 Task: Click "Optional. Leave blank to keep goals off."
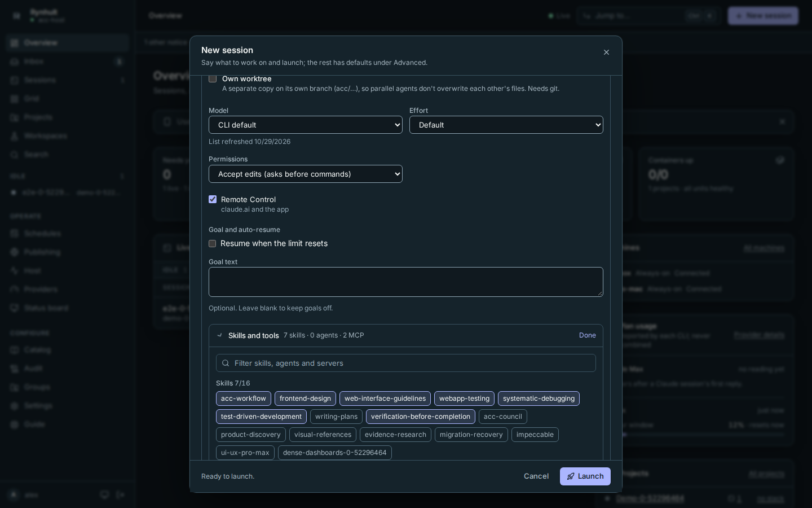tap(271, 308)
